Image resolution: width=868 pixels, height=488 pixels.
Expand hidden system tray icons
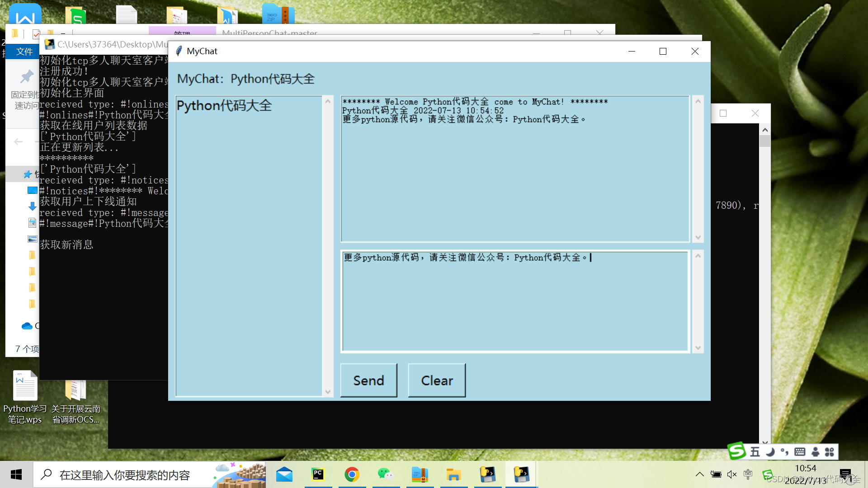pyautogui.click(x=699, y=474)
